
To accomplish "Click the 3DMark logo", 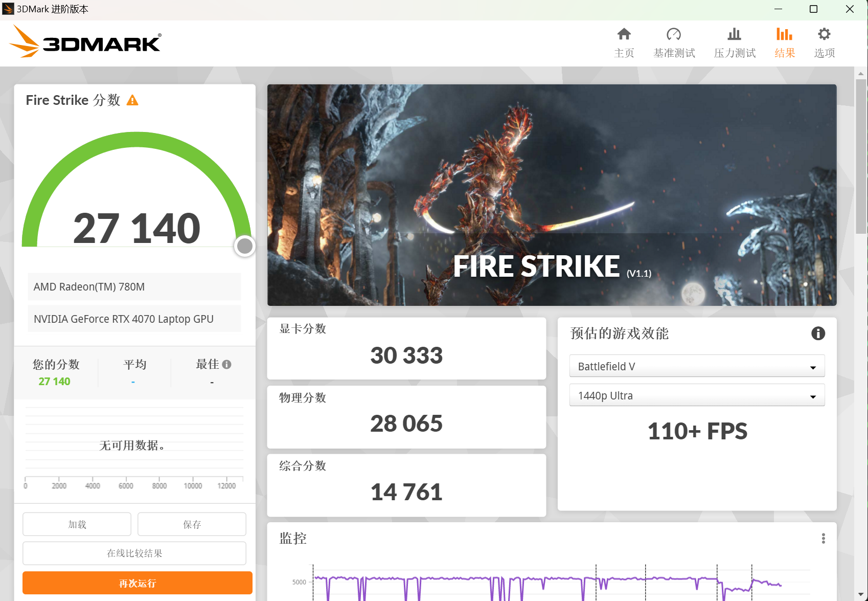I will pyautogui.click(x=85, y=41).
